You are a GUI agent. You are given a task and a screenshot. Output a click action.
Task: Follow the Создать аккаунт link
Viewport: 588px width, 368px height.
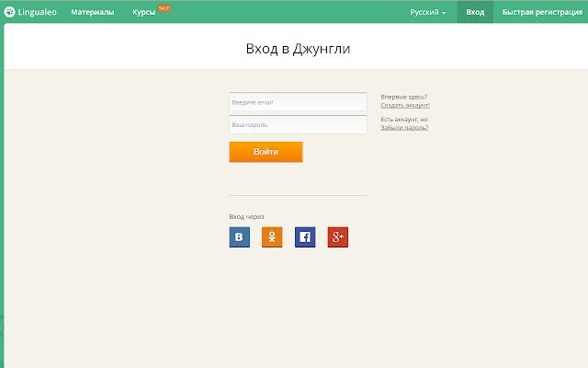pos(405,105)
